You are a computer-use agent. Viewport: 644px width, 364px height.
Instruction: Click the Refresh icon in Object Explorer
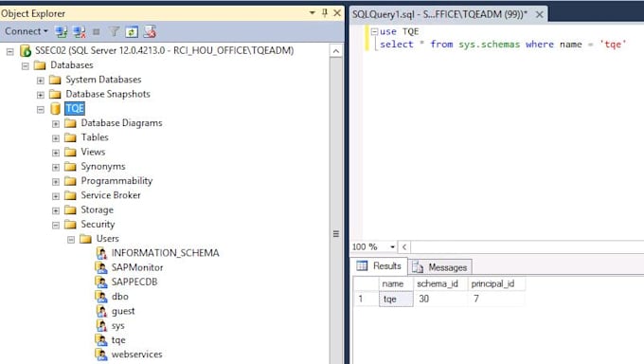[132, 31]
